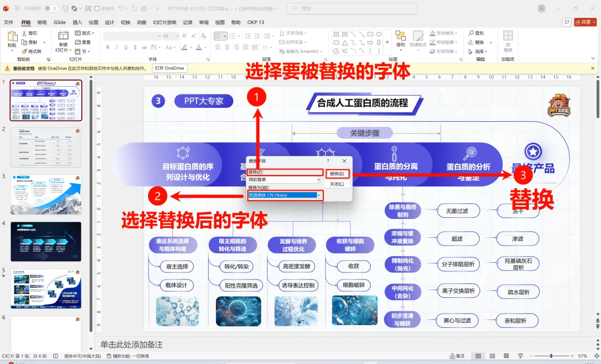Toggle the Notes pane in status bar
601x364 pixels.
pyautogui.click(x=457, y=356)
